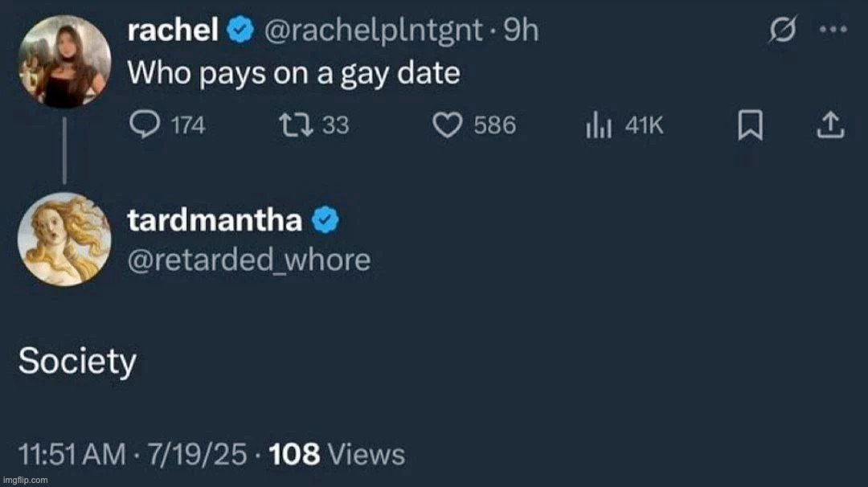This screenshot has width=868, height=487.
Task: Open share options for the tweet
Action: tap(829, 125)
